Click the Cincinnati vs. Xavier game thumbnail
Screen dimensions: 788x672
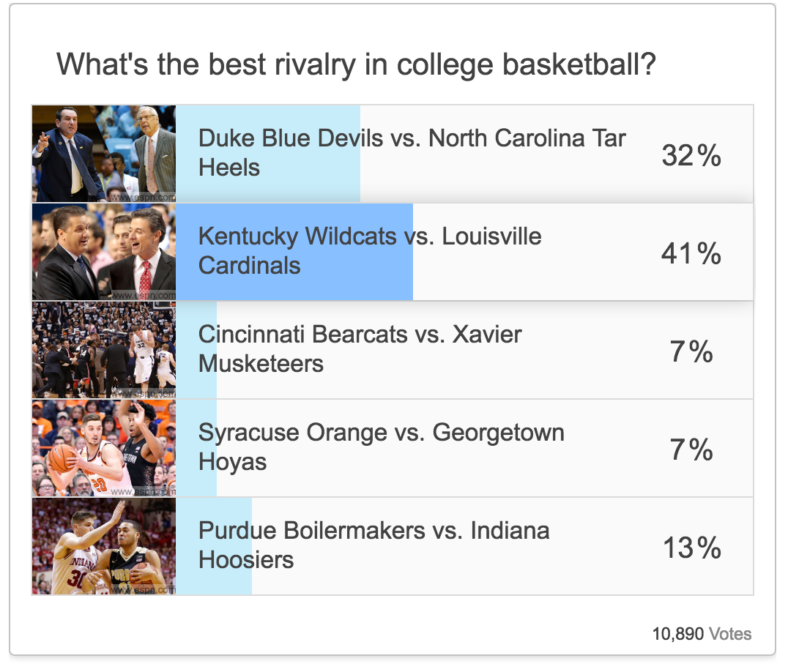point(103,350)
